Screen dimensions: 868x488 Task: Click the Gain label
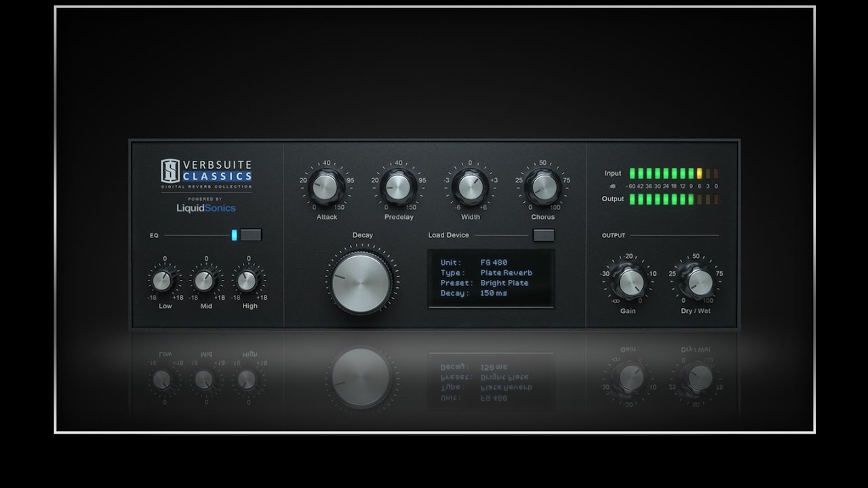click(628, 311)
